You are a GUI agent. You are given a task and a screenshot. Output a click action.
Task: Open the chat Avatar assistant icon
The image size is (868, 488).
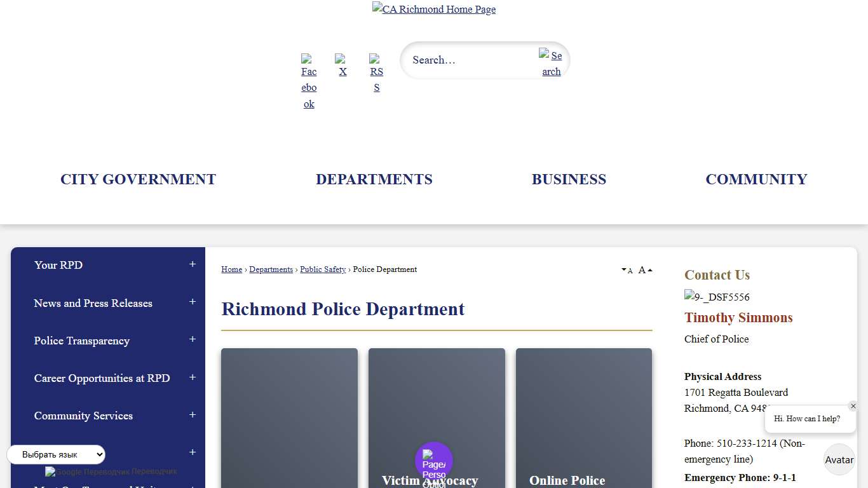click(x=839, y=459)
